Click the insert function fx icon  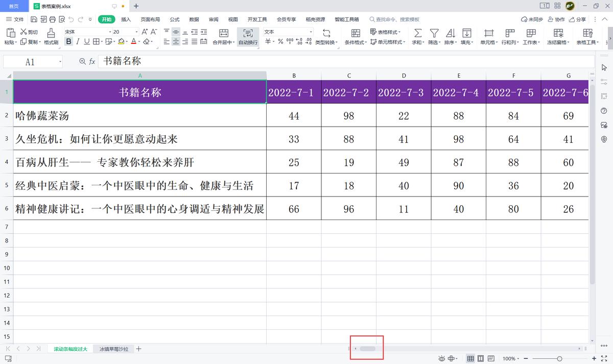[x=91, y=61]
